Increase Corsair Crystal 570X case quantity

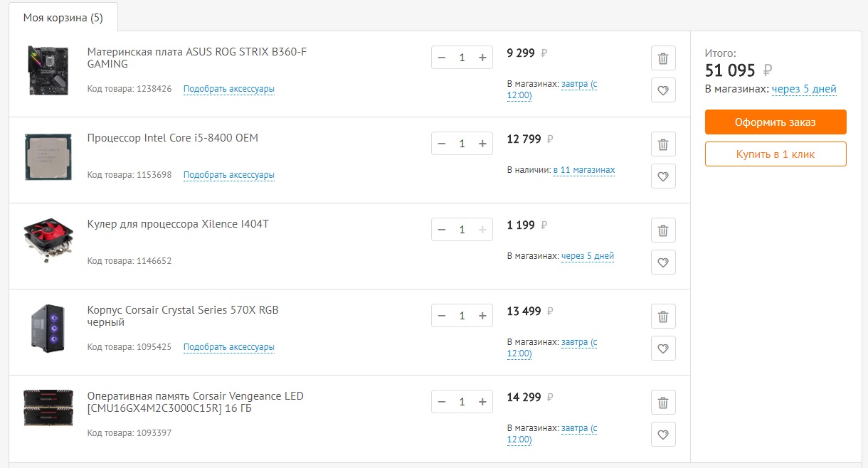482,316
